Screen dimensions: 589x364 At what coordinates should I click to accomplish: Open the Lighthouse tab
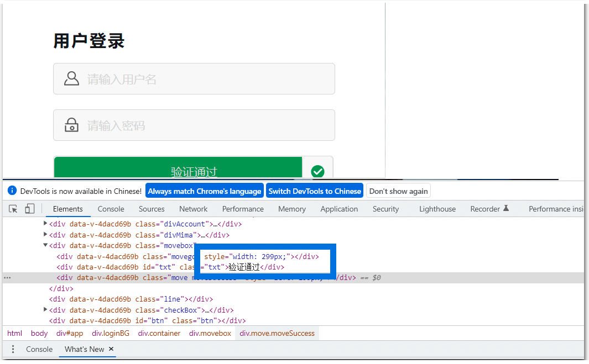pyautogui.click(x=437, y=209)
